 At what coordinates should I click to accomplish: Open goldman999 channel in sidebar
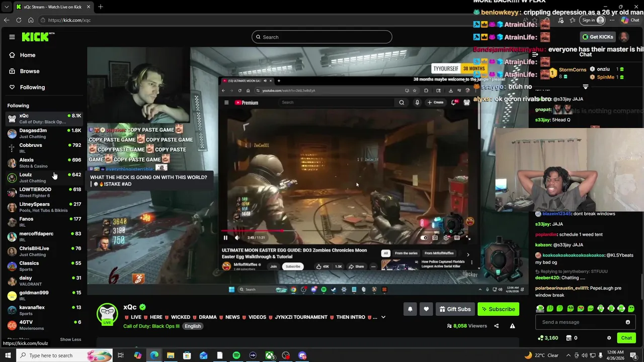point(44,296)
